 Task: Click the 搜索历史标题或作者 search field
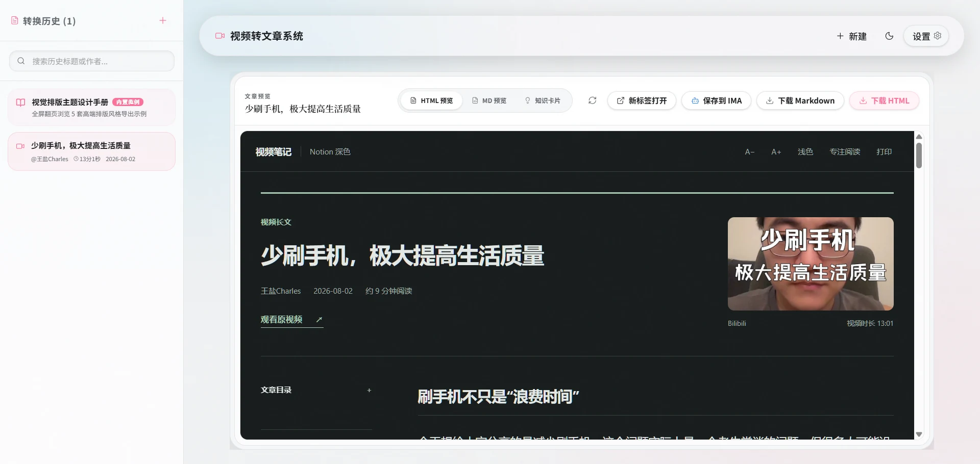92,61
